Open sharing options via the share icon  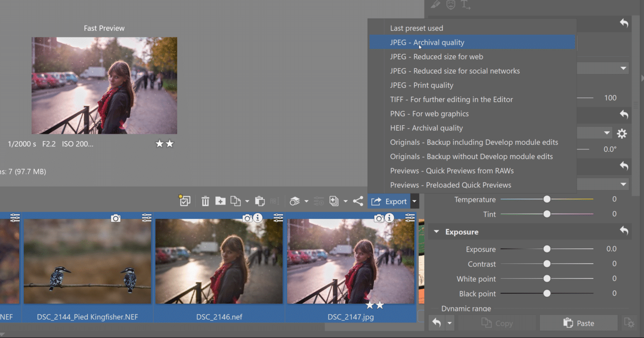pyautogui.click(x=358, y=200)
